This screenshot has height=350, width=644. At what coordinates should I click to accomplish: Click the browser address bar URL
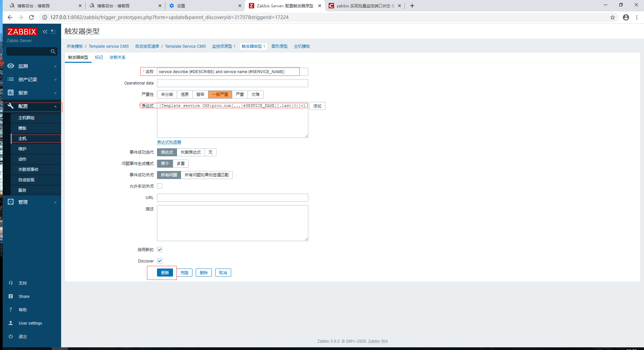point(169,17)
